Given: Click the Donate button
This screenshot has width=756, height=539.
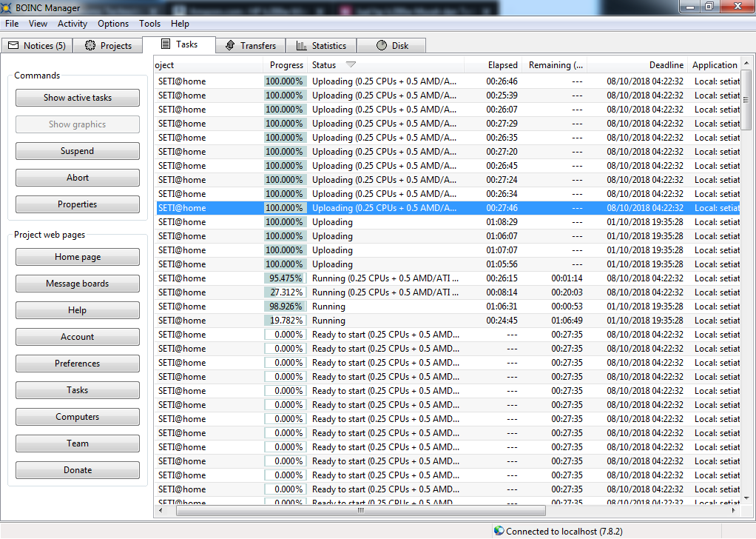Looking at the screenshot, I should click(77, 469).
